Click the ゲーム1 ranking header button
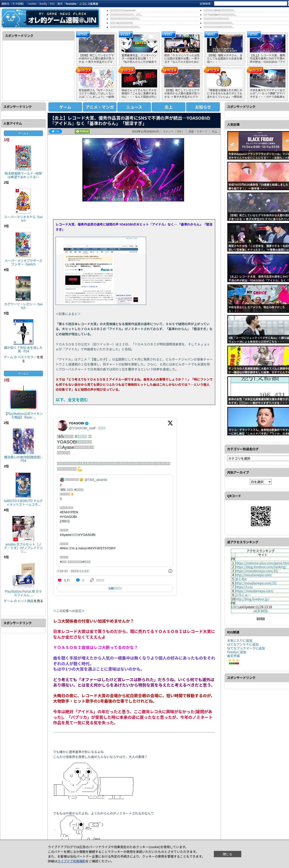The width and height of the screenshot is (289, 868). 23,133
